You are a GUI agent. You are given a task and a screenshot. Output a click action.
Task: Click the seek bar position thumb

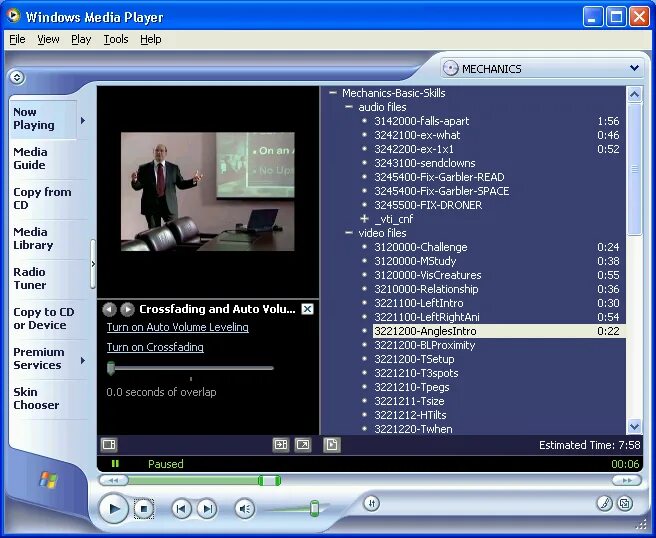point(269,480)
